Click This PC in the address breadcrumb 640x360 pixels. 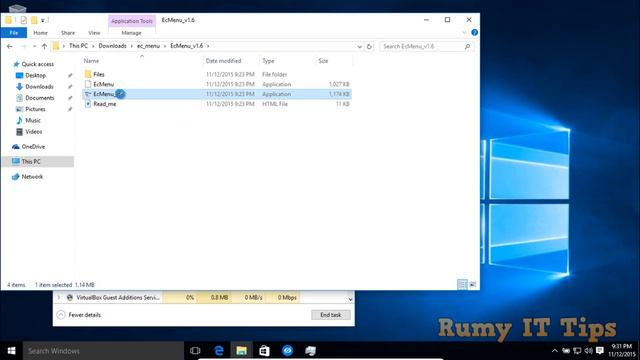[x=78, y=46]
